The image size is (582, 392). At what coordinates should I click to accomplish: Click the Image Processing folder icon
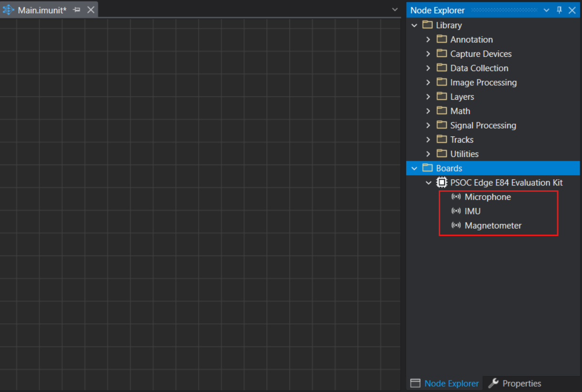click(442, 83)
